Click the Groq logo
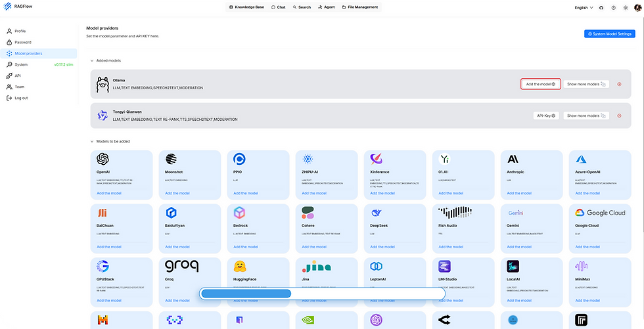 181,266
